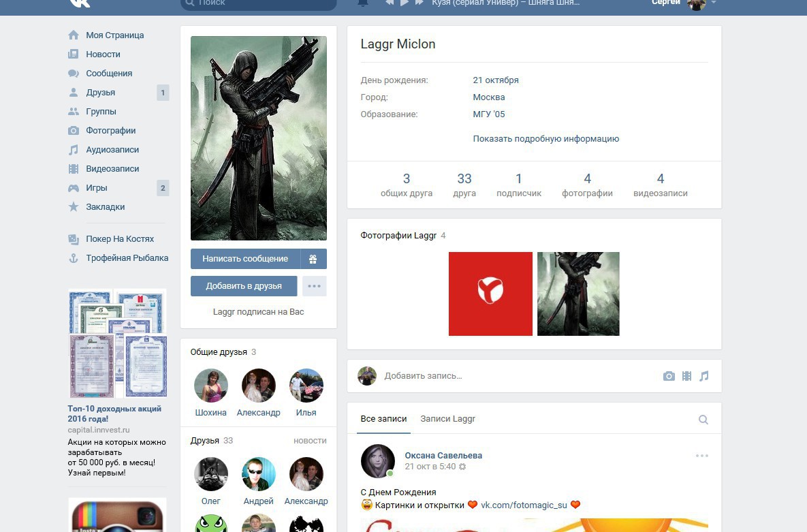Click the VK logo

(x=80, y=3)
